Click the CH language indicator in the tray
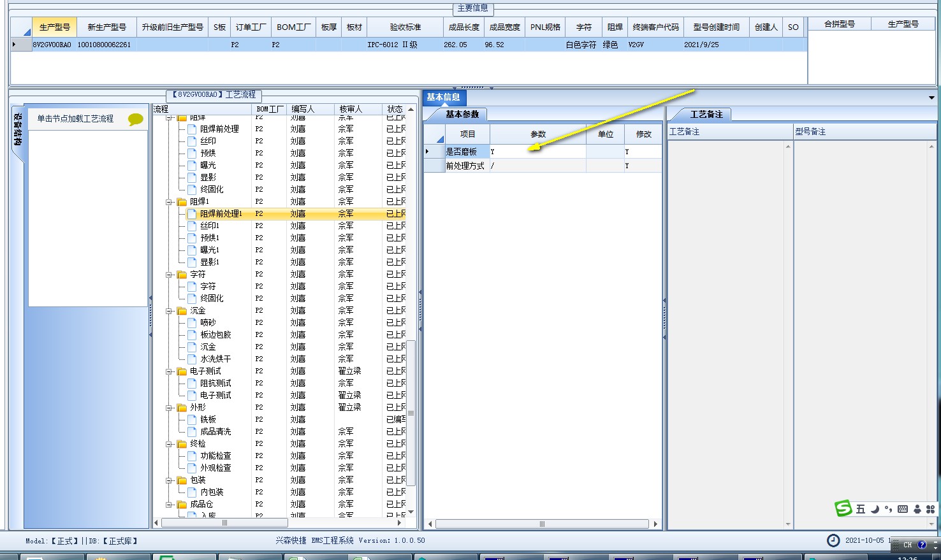Image resolution: width=941 pixels, height=560 pixels. 907,545
